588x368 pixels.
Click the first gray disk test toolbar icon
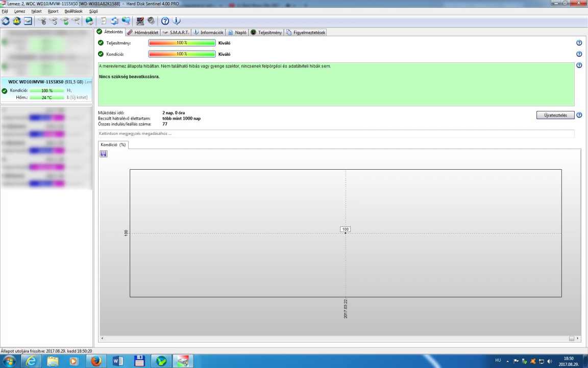pos(42,21)
